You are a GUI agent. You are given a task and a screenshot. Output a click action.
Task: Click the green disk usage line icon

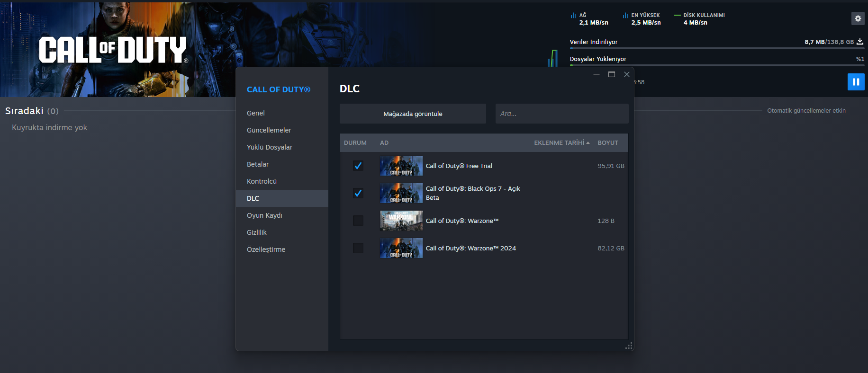coord(678,15)
